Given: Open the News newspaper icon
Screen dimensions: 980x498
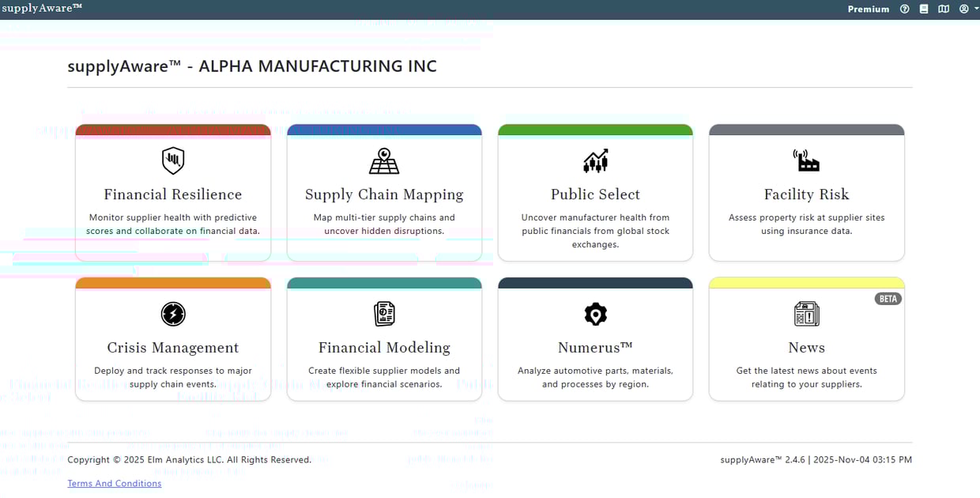Looking at the screenshot, I should point(806,314).
